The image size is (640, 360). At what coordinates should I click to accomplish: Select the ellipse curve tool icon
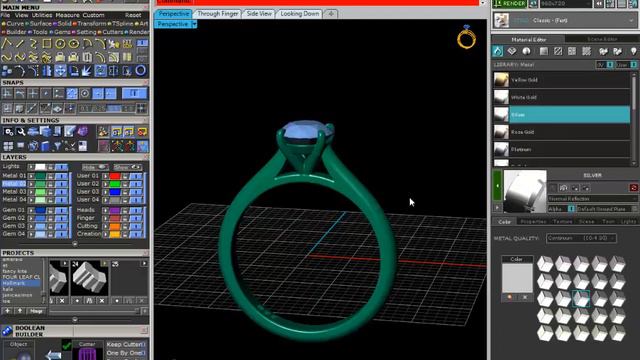click(x=73, y=43)
